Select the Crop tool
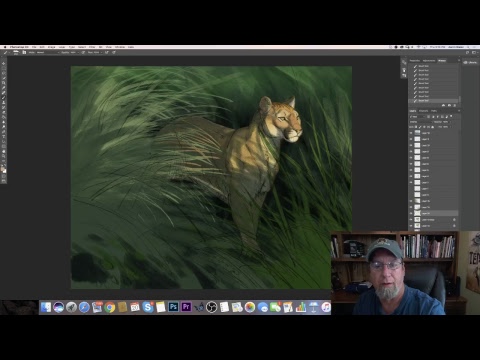Screen dimensions: 480x360 (x=4, y=83)
